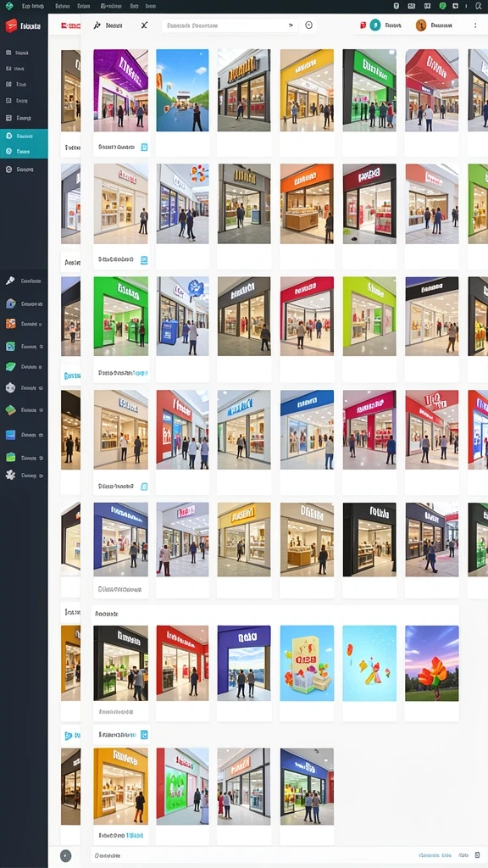Open the three-dot overflow menu in header

tap(474, 25)
